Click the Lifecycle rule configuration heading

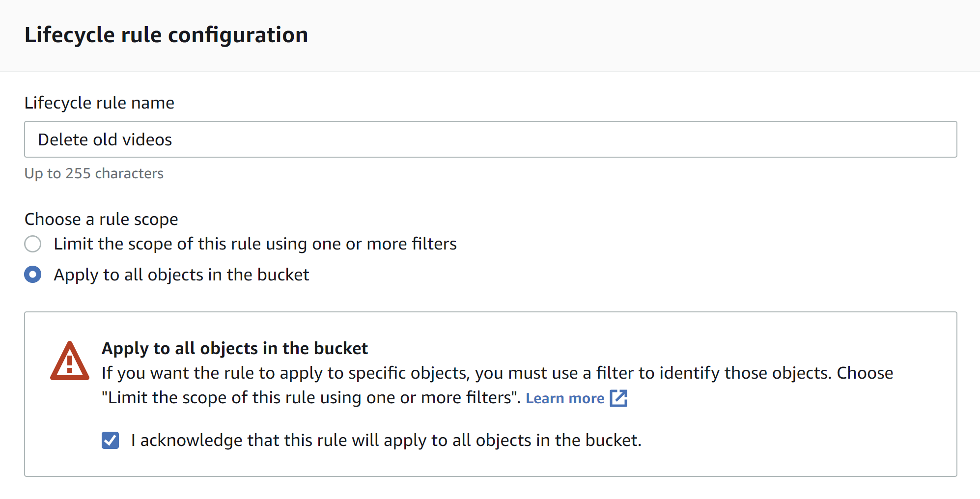tap(167, 34)
